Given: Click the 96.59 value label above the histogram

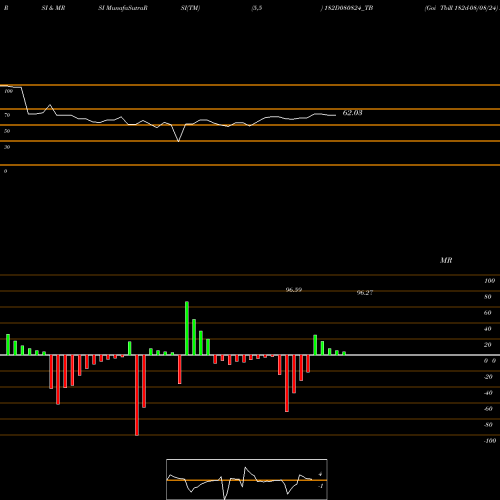Looking at the screenshot, I should 294,290.
